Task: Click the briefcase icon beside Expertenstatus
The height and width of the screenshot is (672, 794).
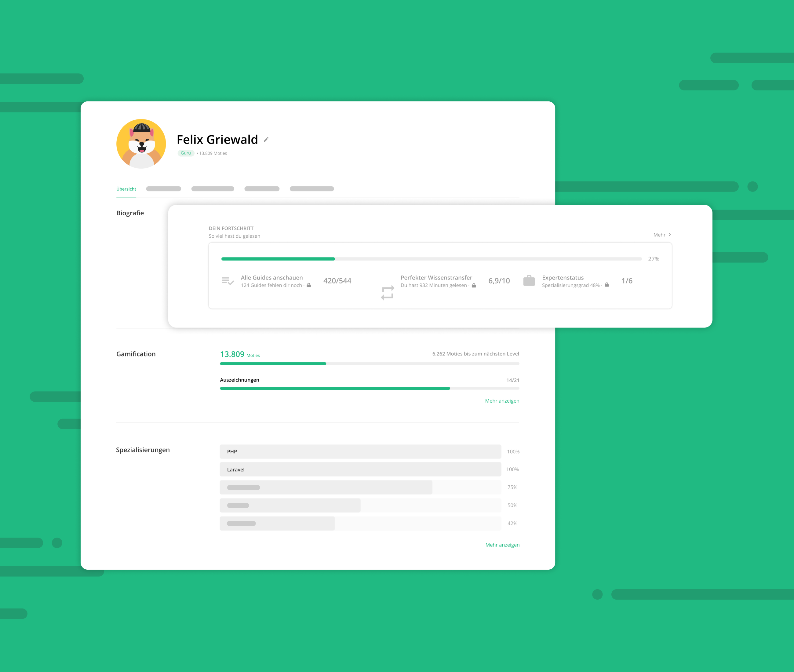Action: pyautogui.click(x=529, y=281)
